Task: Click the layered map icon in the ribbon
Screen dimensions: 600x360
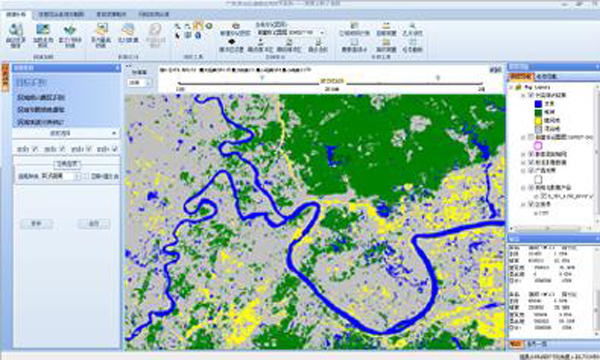Action: pyautogui.click(x=127, y=30)
